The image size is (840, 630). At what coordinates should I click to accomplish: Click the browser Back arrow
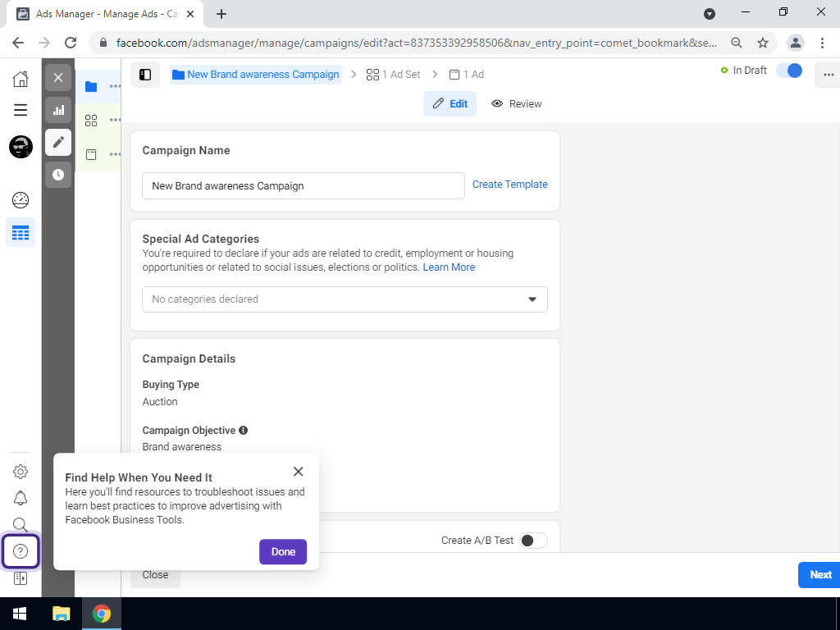18,43
